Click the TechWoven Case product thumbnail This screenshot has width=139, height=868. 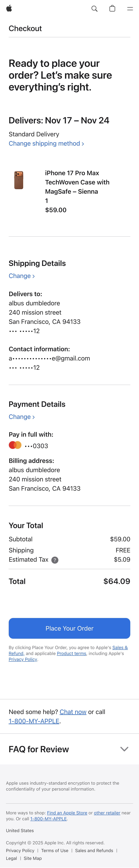[19, 180]
